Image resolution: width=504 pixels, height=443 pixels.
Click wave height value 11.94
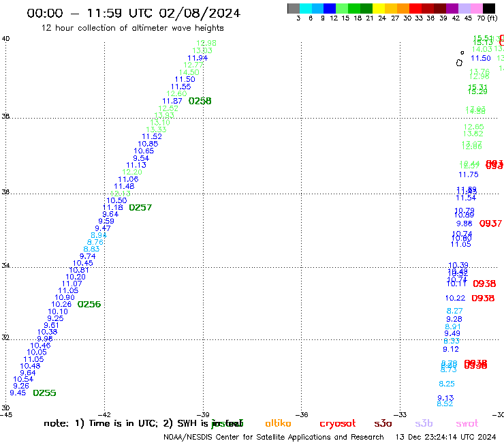coord(198,58)
